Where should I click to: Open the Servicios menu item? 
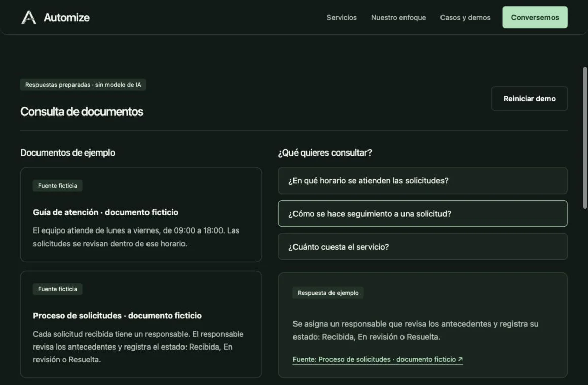342,18
